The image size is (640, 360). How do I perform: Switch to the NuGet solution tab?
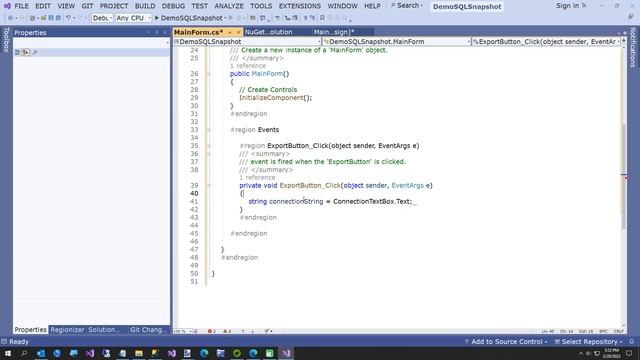click(268, 32)
